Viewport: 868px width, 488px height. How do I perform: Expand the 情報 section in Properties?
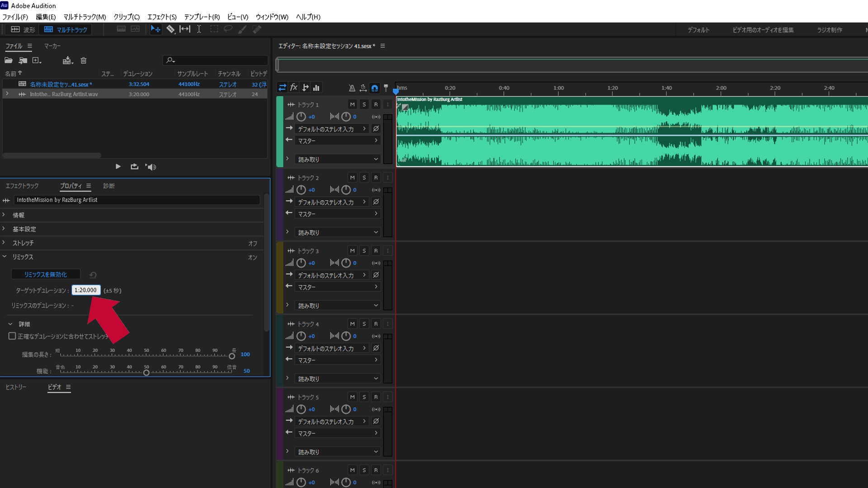(4, 215)
